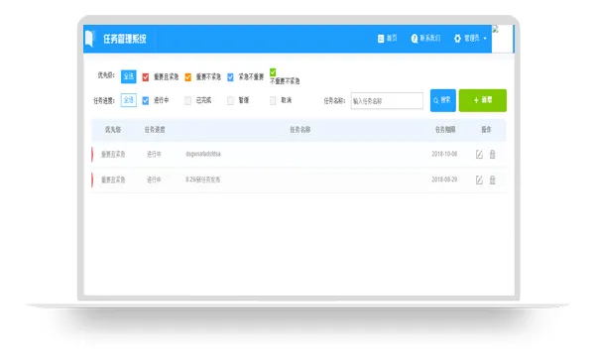Select all priorities with 全选 button
The width and height of the screenshot is (595, 364).
click(x=129, y=76)
